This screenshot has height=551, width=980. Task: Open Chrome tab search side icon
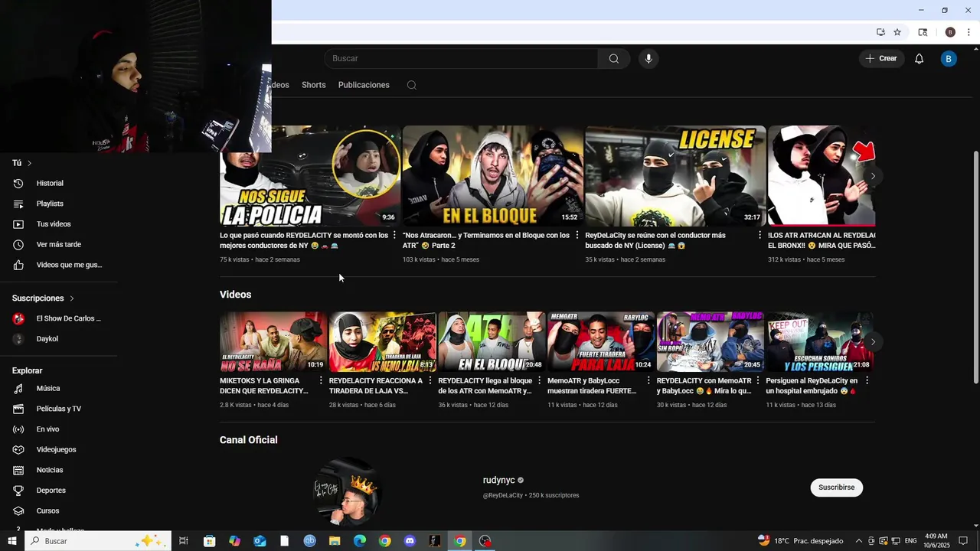[923, 32]
